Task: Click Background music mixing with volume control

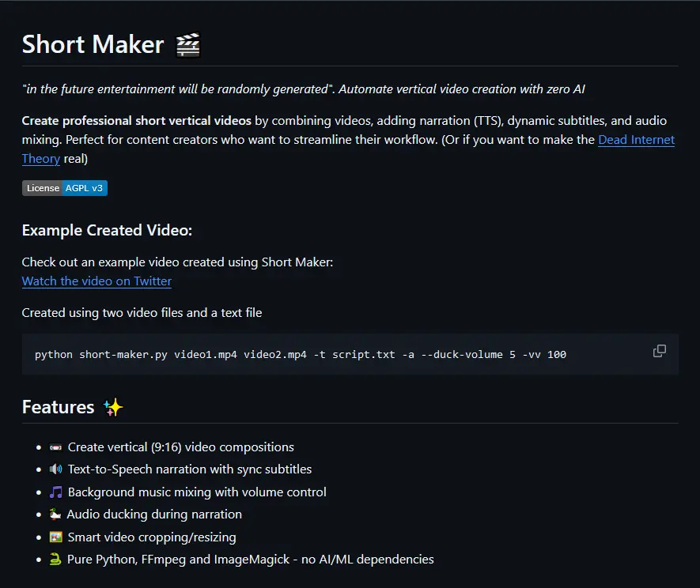Action: click(x=197, y=492)
